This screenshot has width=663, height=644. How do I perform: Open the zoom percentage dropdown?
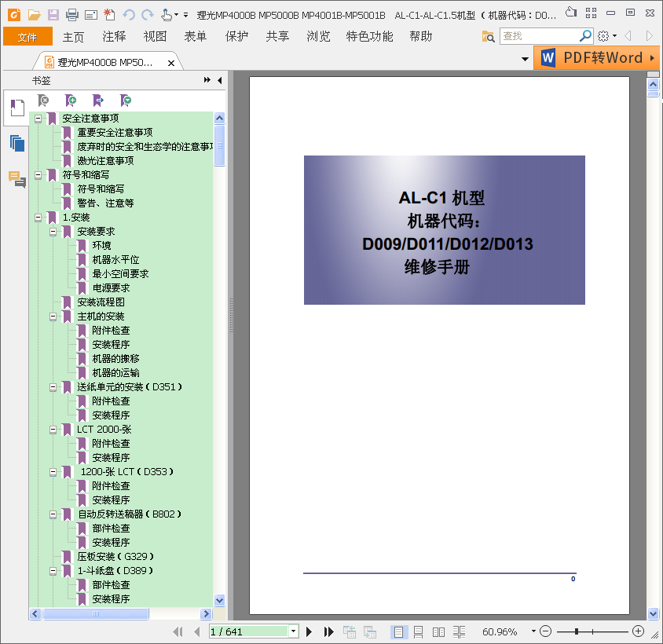coord(533,631)
